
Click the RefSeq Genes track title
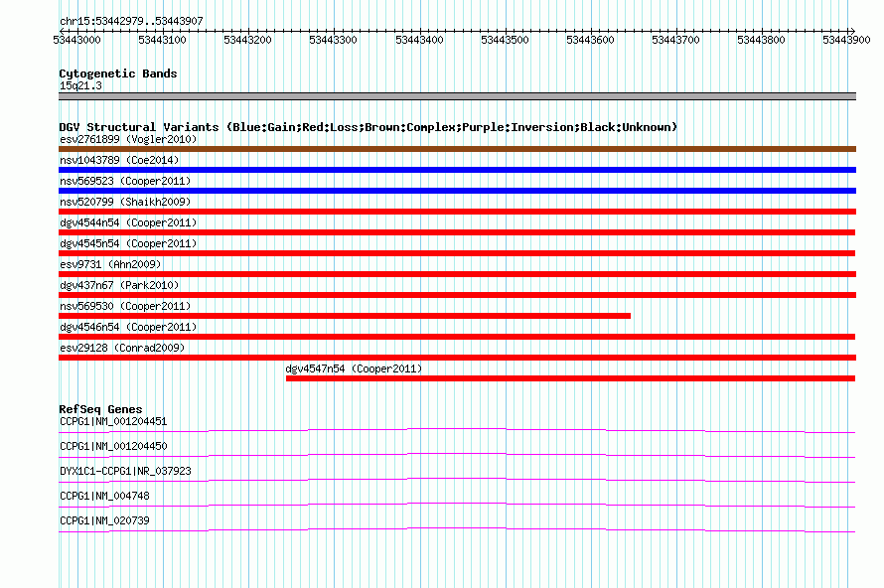[x=101, y=409]
